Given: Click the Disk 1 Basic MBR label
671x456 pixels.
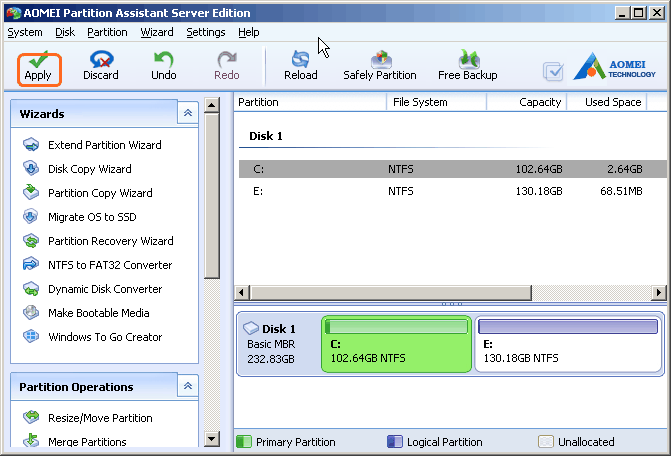Looking at the screenshot, I should click(x=271, y=344).
